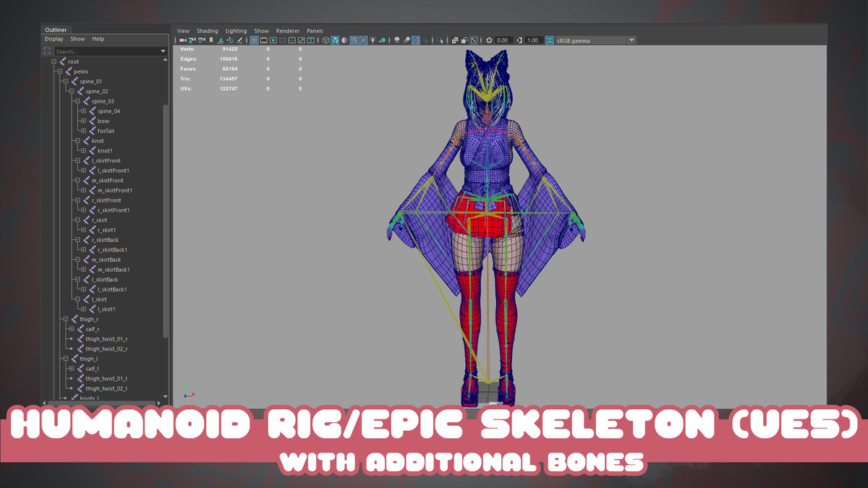Toggle X-Ray display mode
The image size is (868, 488).
[x=455, y=40]
